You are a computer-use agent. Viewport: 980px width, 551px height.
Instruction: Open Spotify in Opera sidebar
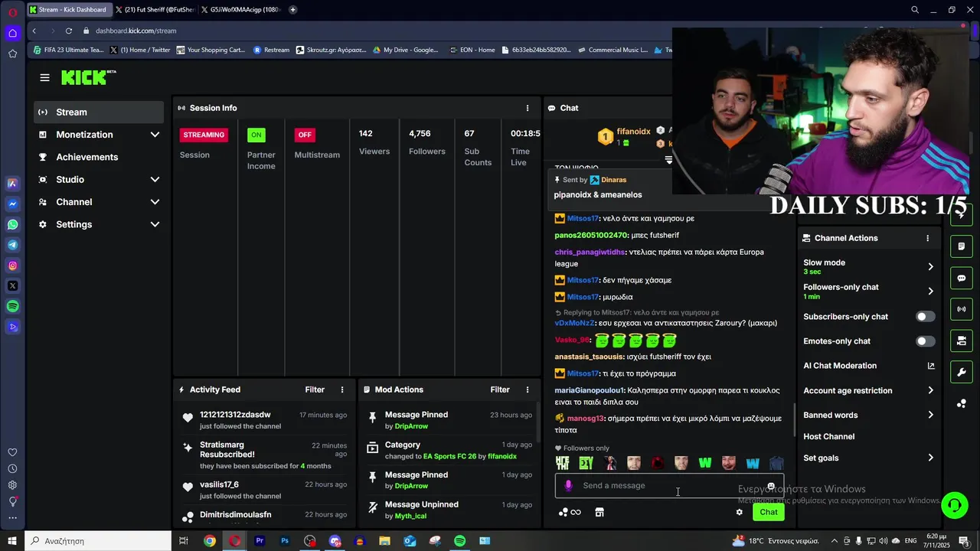click(12, 306)
